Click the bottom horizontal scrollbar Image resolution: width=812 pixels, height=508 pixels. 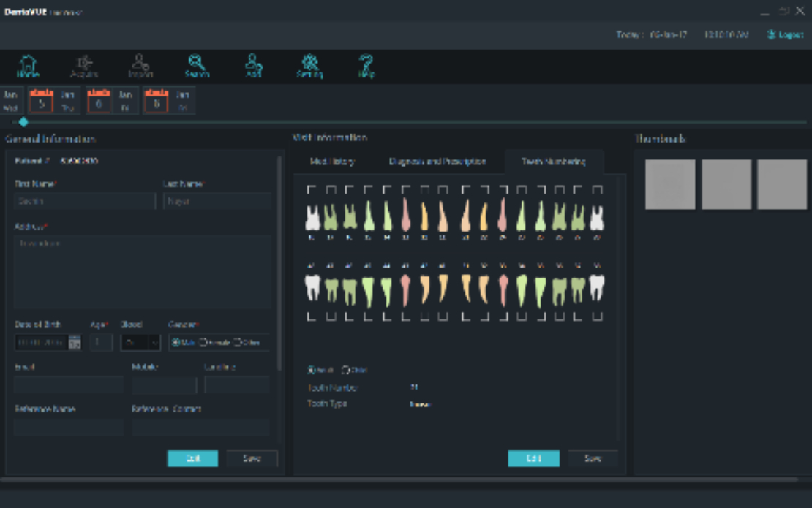pyautogui.click(x=399, y=480)
